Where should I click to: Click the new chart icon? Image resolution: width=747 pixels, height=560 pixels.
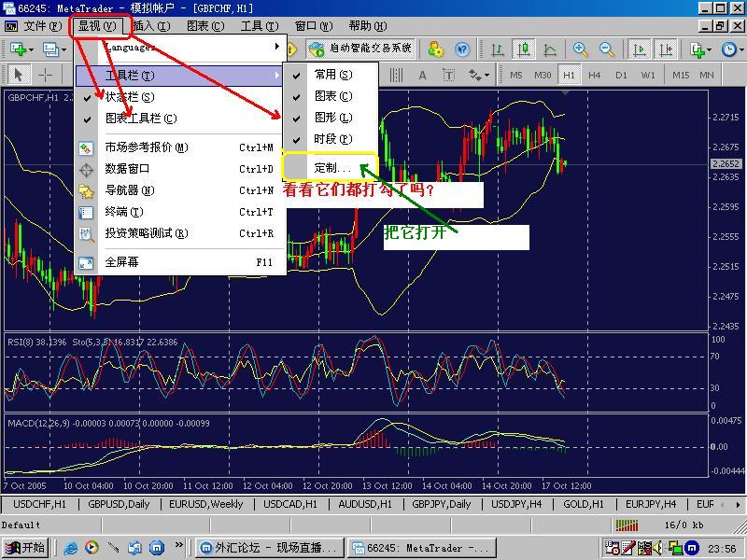click(18, 49)
